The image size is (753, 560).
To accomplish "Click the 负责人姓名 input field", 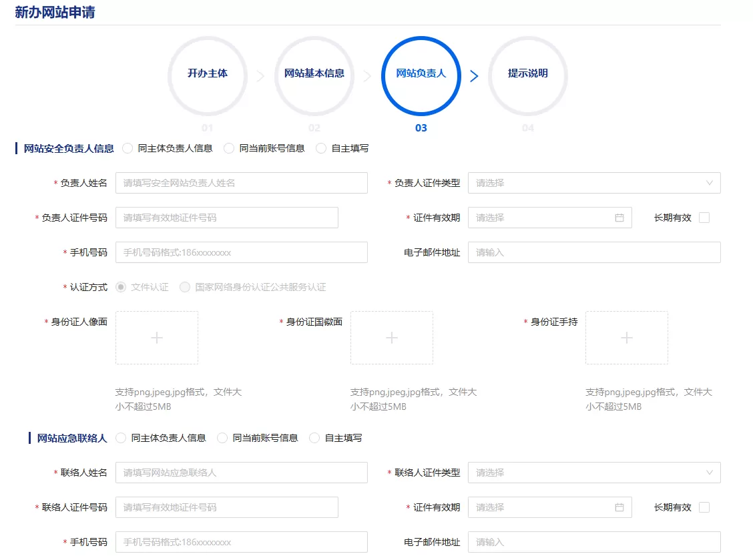I will [x=242, y=183].
